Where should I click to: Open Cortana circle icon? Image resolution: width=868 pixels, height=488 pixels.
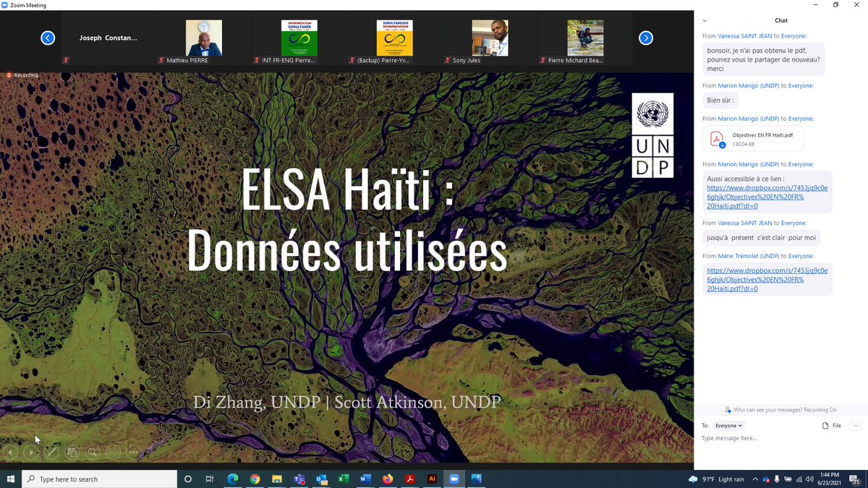pos(188,479)
